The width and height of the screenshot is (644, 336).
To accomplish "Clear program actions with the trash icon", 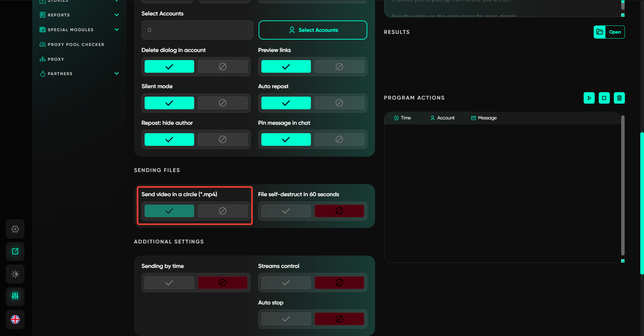I will pos(619,98).
